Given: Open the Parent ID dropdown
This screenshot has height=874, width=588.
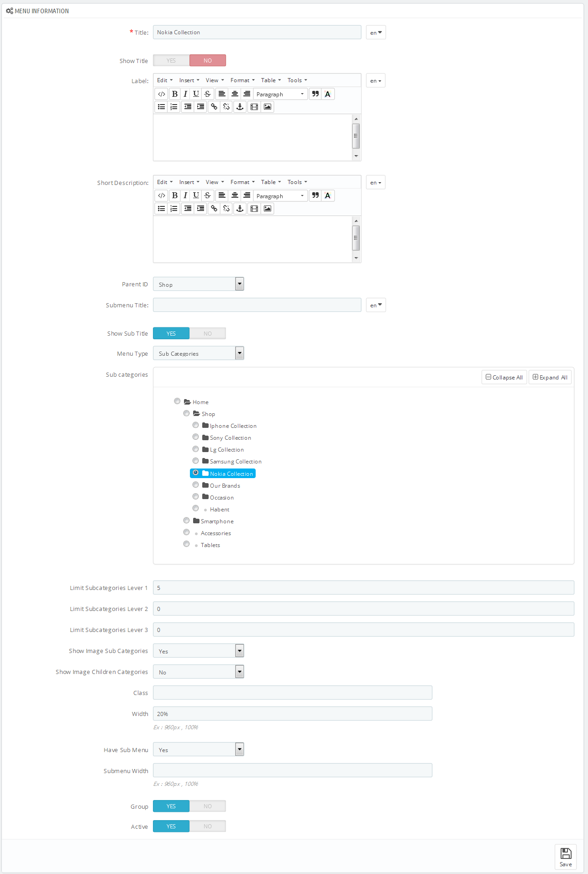Looking at the screenshot, I should point(199,284).
